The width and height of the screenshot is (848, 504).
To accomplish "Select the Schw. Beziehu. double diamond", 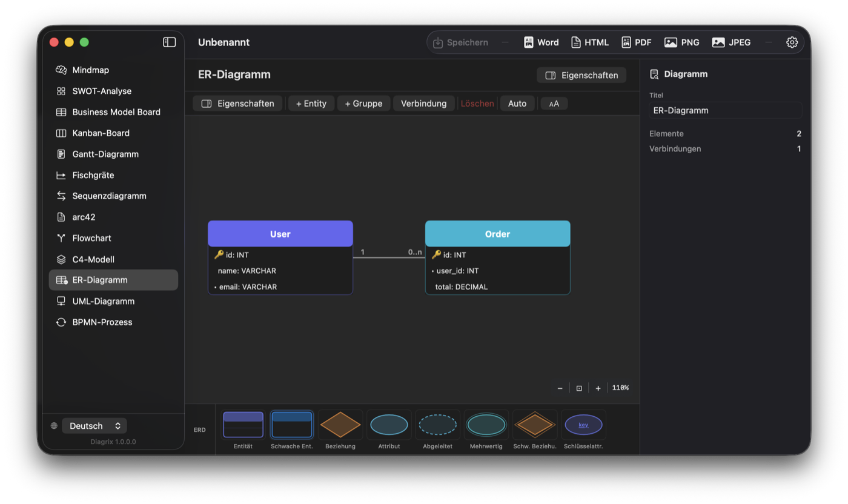I will point(535,425).
